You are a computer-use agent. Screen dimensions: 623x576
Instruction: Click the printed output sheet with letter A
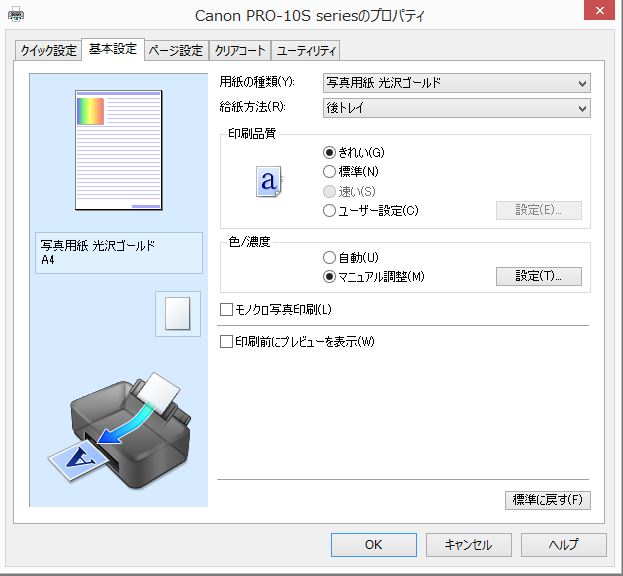click(78, 460)
